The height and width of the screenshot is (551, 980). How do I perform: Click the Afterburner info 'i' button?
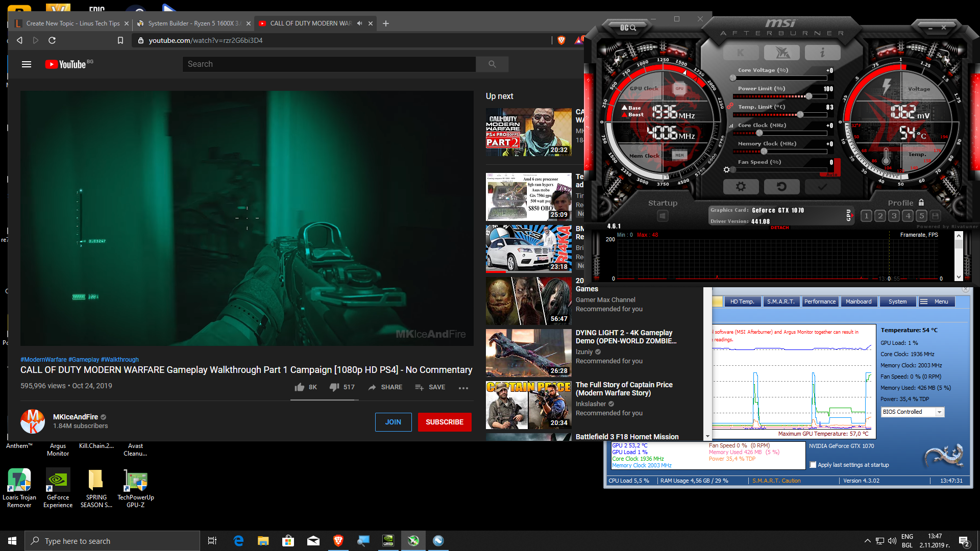pos(822,53)
